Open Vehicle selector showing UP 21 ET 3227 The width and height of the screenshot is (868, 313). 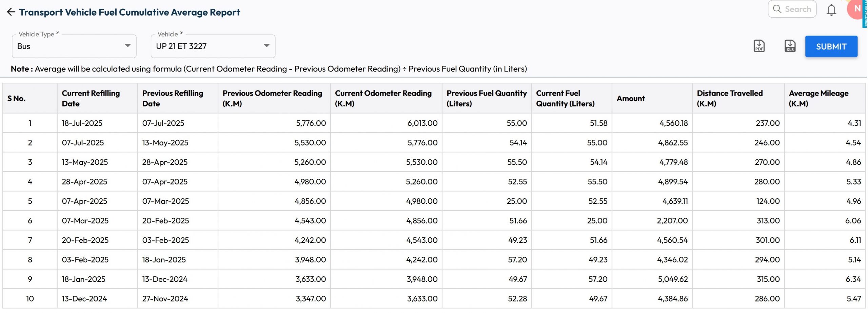tap(207, 46)
